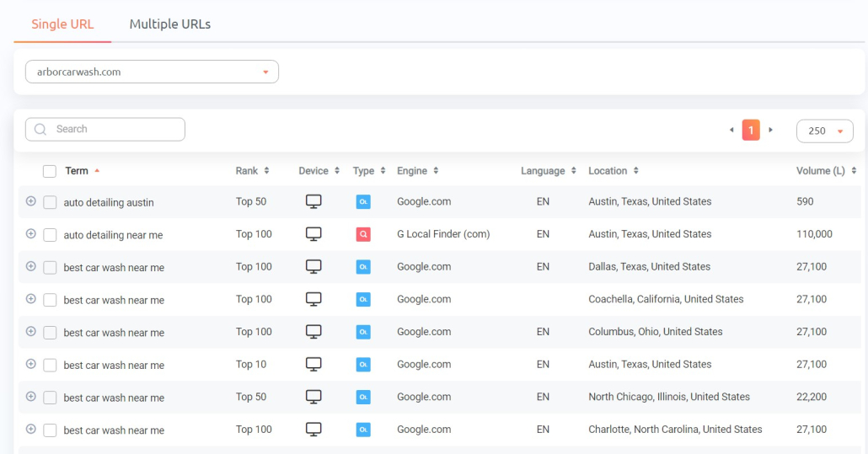Sort by Language column
Image resolution: width=868 pixels, height=454 pixels.
point(548,171)
